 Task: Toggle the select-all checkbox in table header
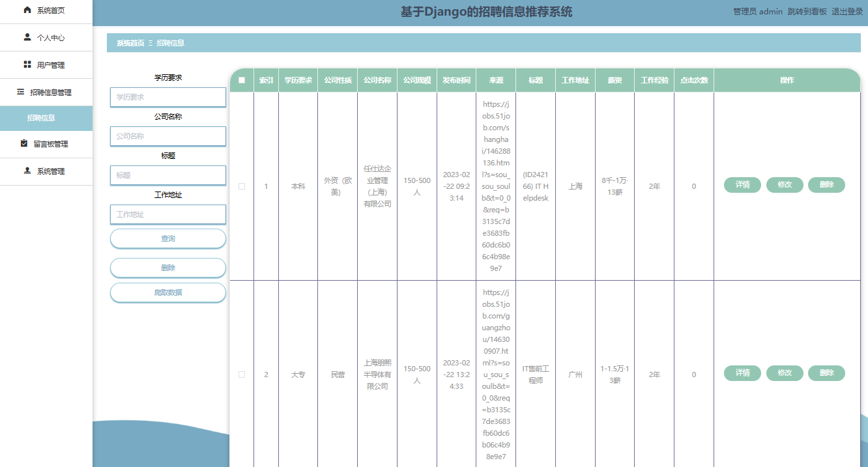pos(242,80)
